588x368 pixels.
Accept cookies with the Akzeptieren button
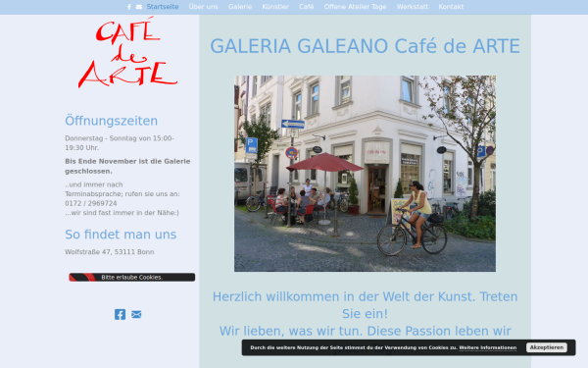pyautogui.click(x=547, y=347)
